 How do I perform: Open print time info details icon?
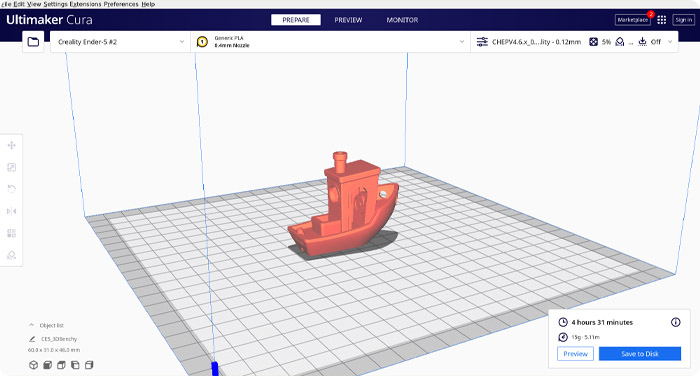coord(675,322)
